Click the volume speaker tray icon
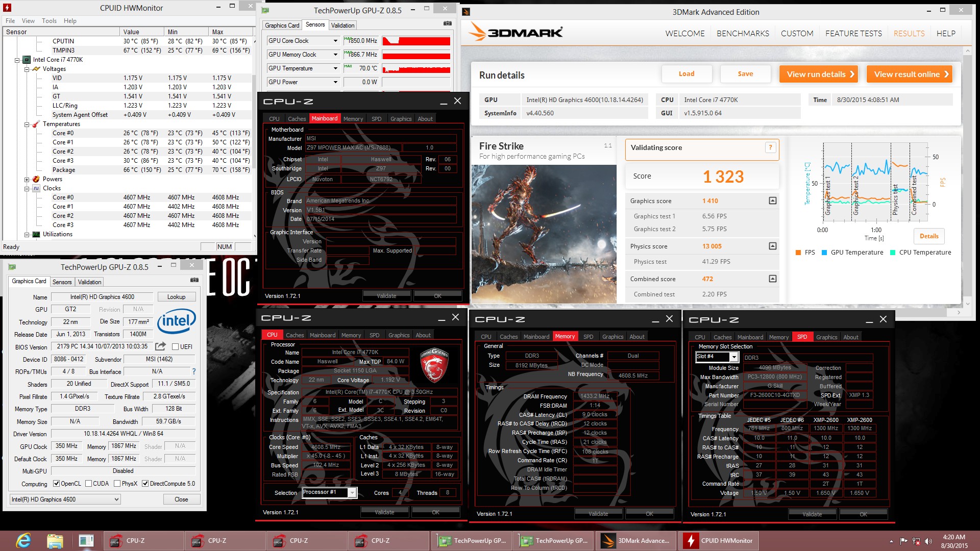This screenshot has height=551, width=980. click(928, 541)
